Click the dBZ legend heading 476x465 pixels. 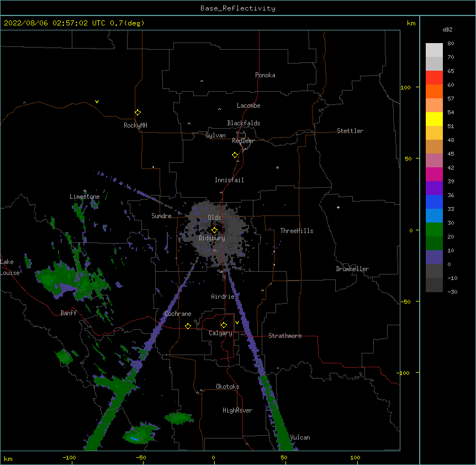click(447, 30)
